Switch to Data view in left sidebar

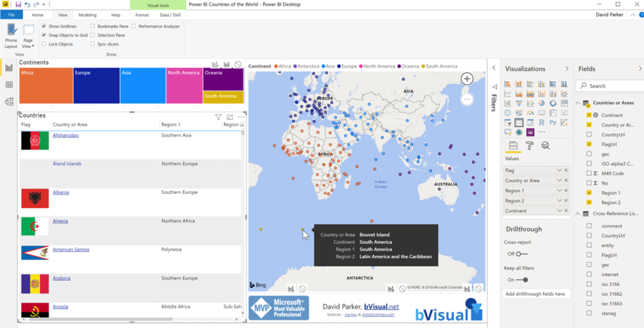tap(9, 85)
